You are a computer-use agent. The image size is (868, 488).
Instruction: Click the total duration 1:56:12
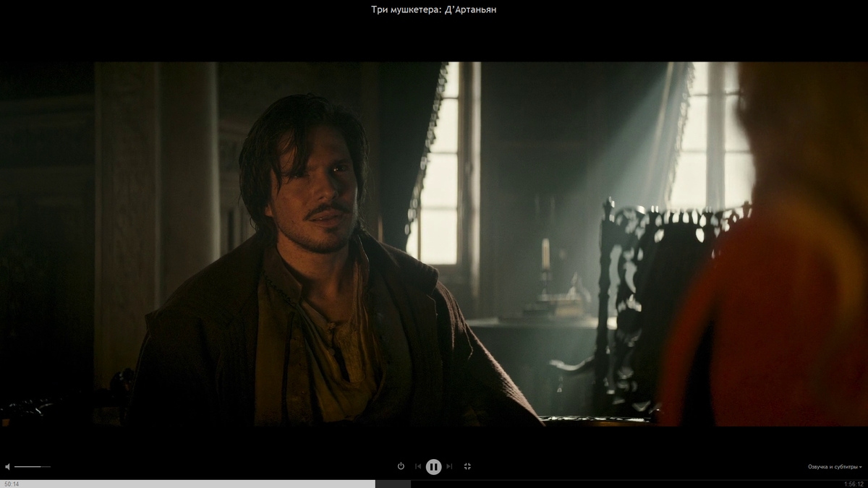pos(854,484)
